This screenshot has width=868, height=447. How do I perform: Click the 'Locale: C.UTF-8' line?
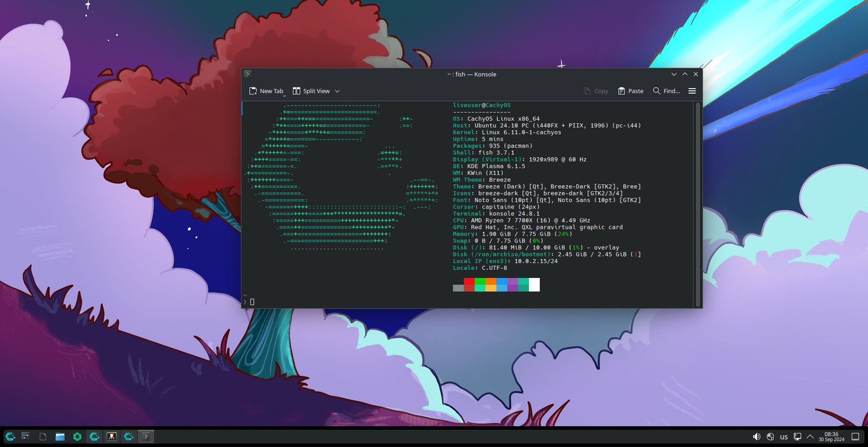coord(480,268)
